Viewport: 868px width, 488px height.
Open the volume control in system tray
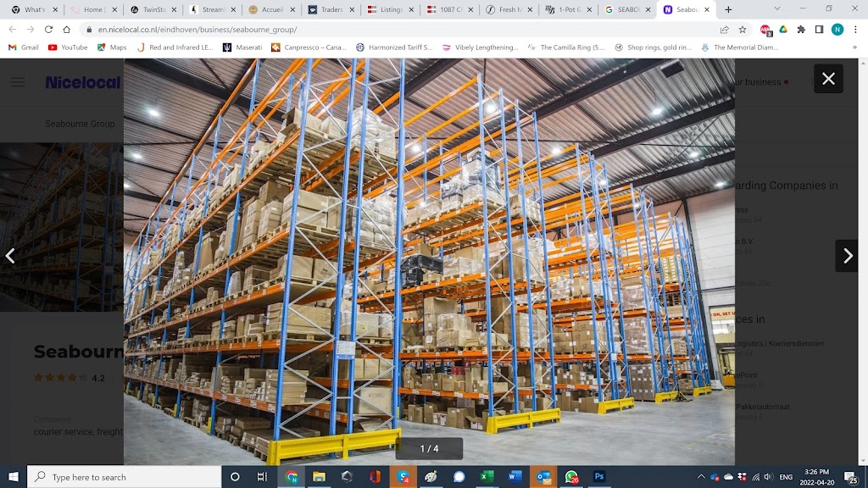point(768,477)
